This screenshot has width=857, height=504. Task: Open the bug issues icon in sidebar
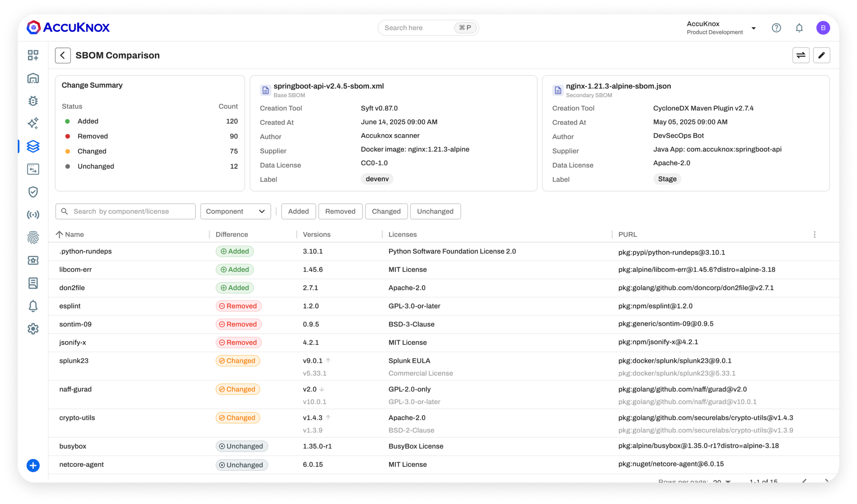(33, 101)
